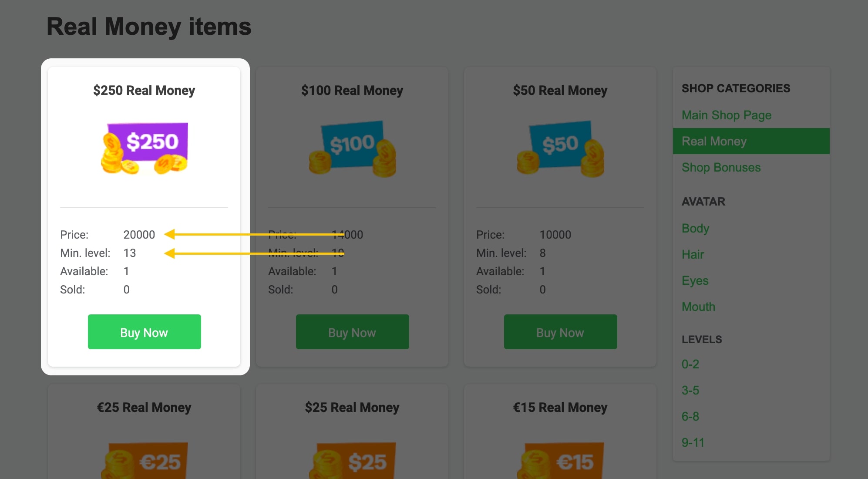Buy Now on the $250 Real Money item
Viewport: 868px width, 479px height.
[x=144, y=332]
